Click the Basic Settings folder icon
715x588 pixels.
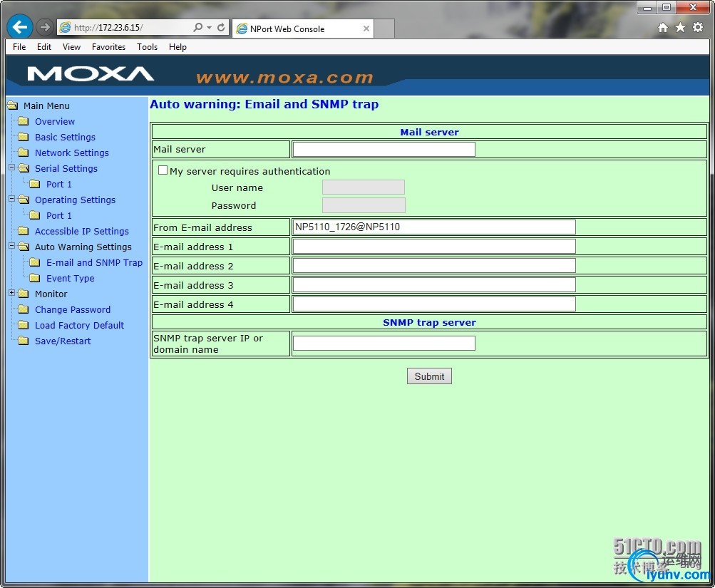24,137
